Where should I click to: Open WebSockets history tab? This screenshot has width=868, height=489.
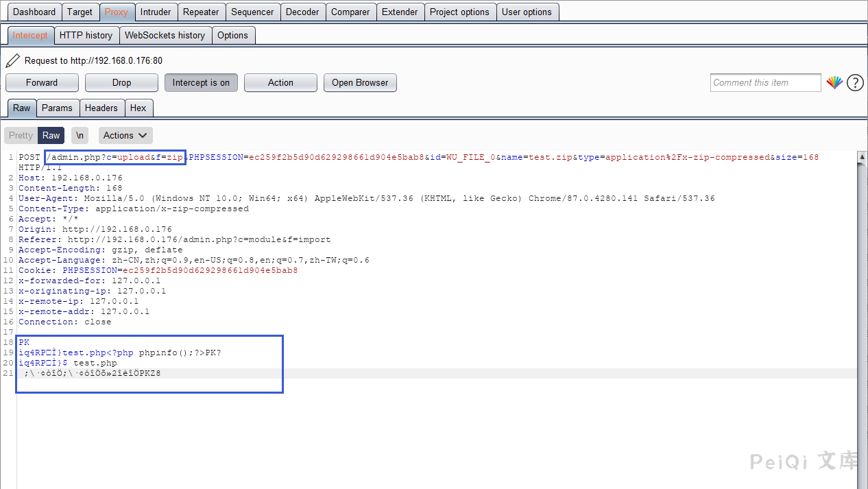(x=165, y=35)
